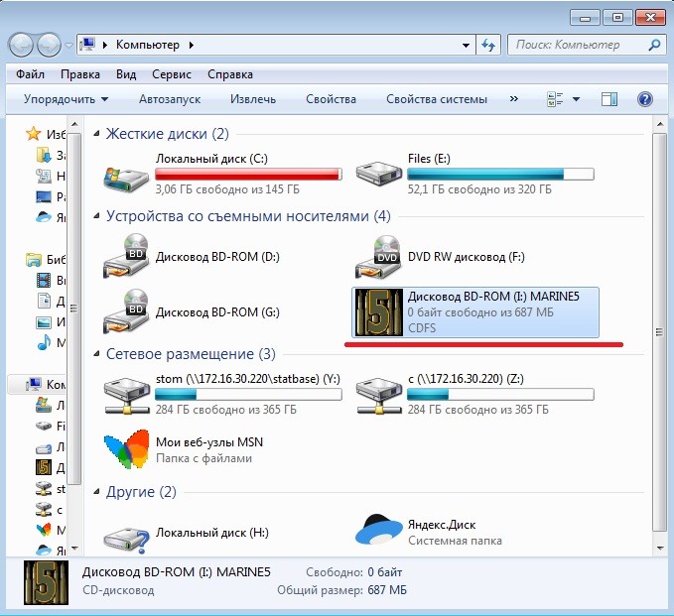Open the Вид menu
674x616 pixels.
tap(126, 74)
